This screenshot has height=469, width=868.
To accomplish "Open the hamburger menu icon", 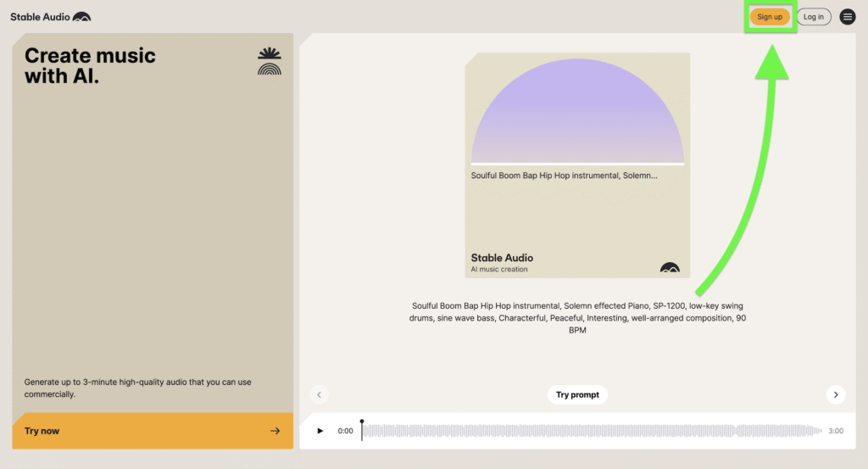I will coord(847,17).
